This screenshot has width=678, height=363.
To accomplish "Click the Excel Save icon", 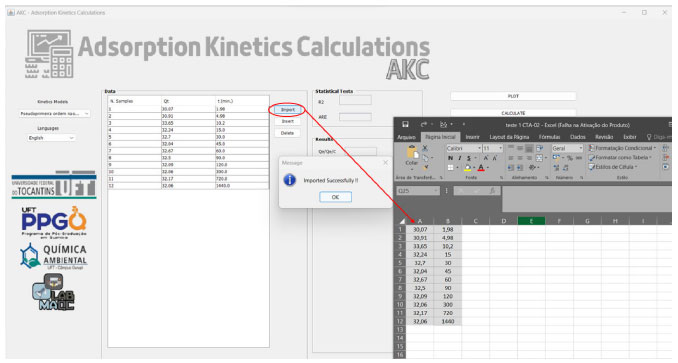I will tap(405, 124).
